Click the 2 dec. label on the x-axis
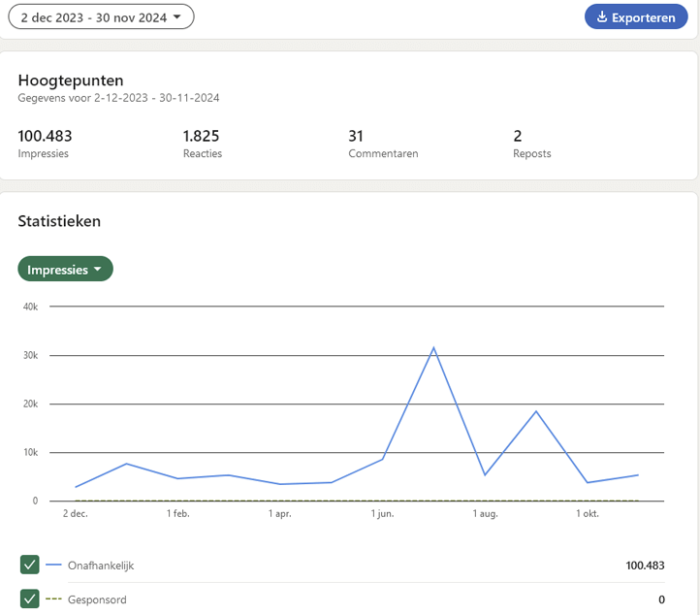The image size is (700, 615). pos(76,514)
